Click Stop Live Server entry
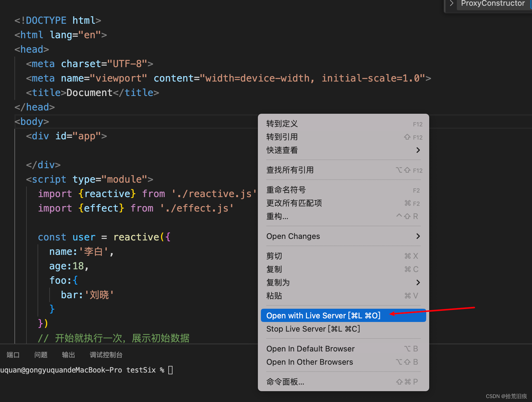This screenshot has height=402, width=532. [343, 329]
